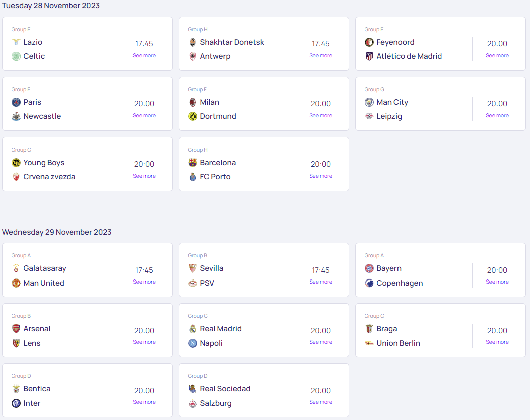The image size is (530, 420).
Task: Open See more for Lazio vs Celtic
Action: [x=144, y=56]
